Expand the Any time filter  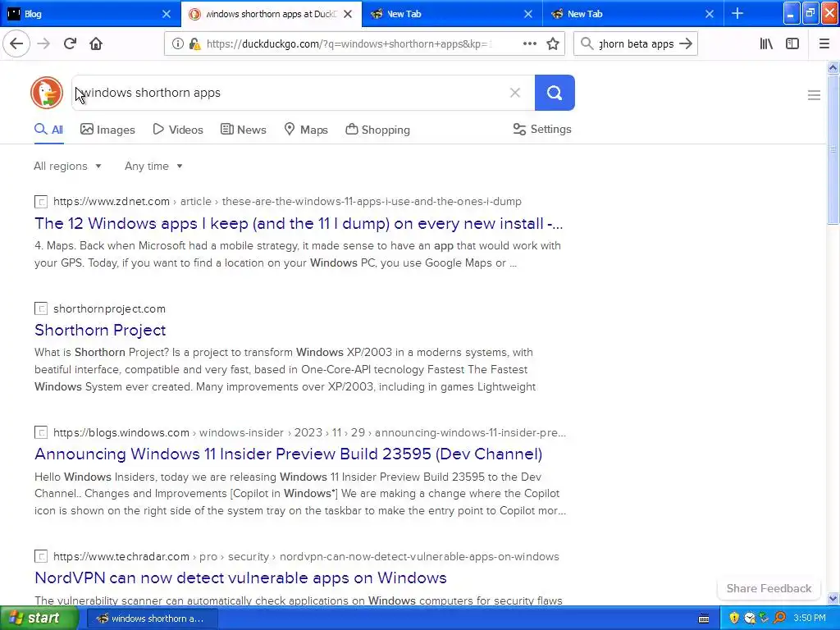pyautogui.click(x=153, y=166)
